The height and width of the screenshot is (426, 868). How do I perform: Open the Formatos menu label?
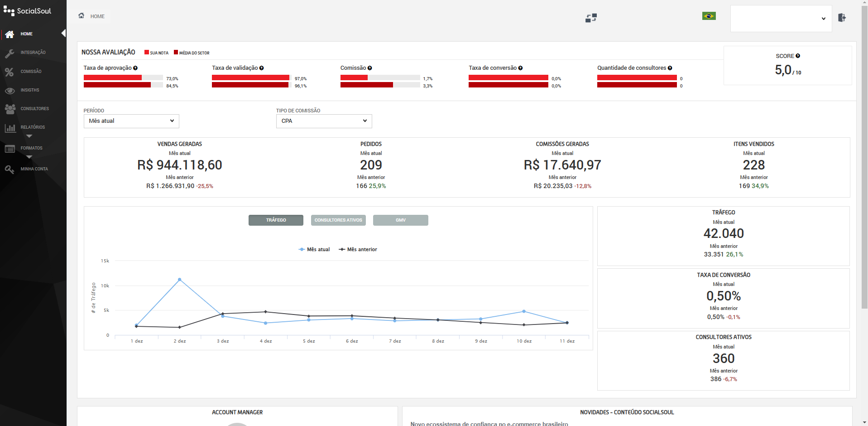coord(31,148)
